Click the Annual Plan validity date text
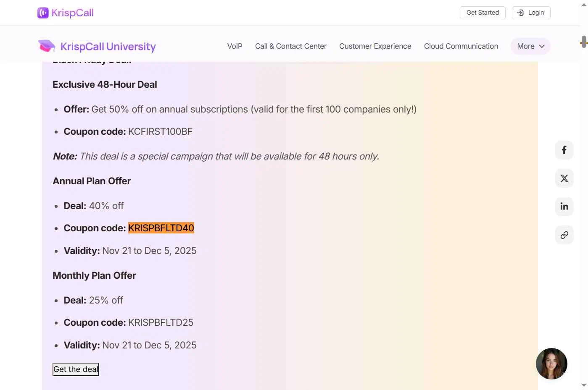Screen dimensions: 588x390 coord(149,251)
